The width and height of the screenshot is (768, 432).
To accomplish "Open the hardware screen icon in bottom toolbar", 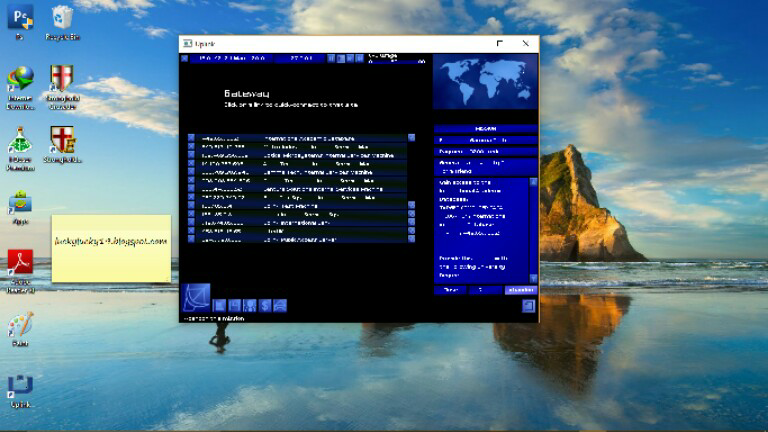I will 220,305.
